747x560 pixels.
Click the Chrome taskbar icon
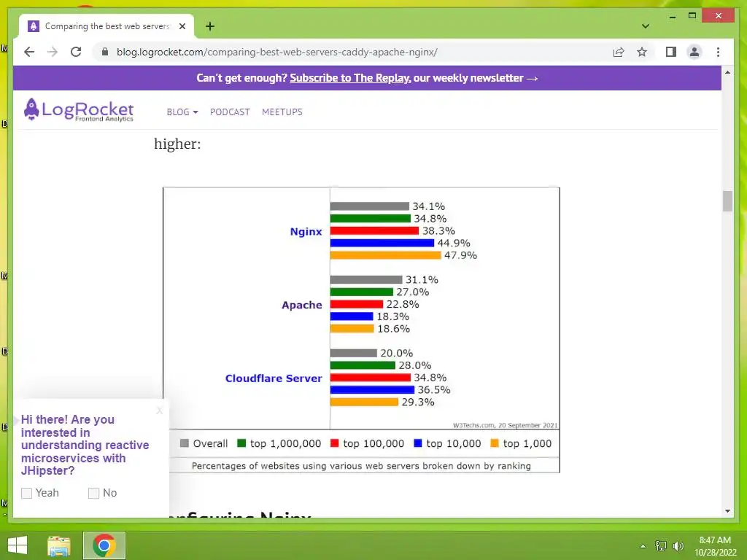point(104,545)
